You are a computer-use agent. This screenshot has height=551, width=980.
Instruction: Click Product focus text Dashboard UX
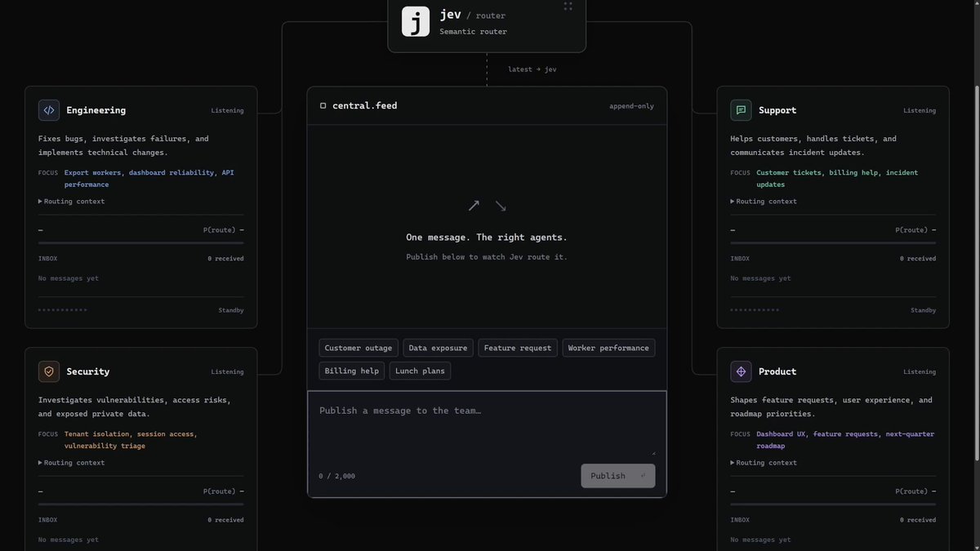[781, 434]
